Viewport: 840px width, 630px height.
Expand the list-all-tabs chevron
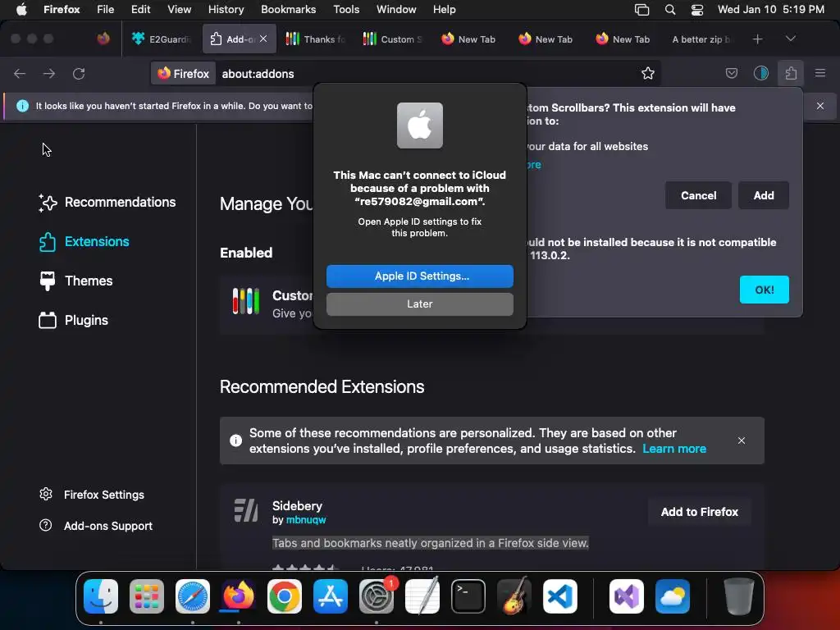790,39
